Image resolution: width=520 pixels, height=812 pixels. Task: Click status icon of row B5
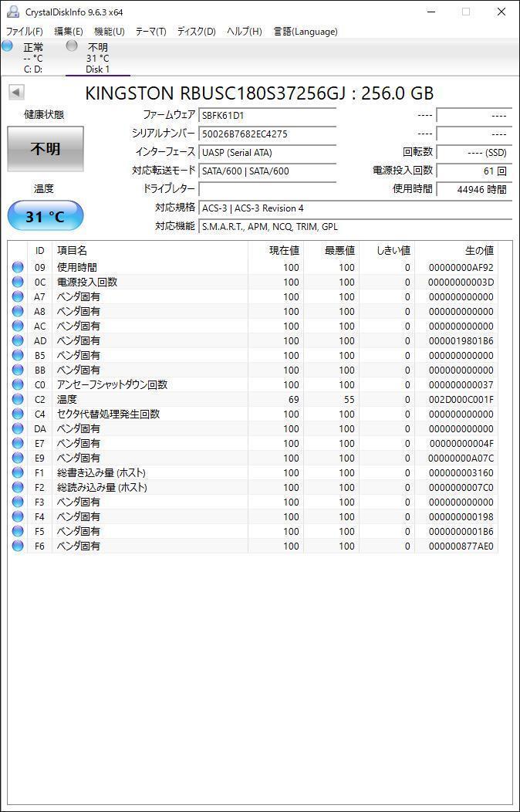point(18,355)
